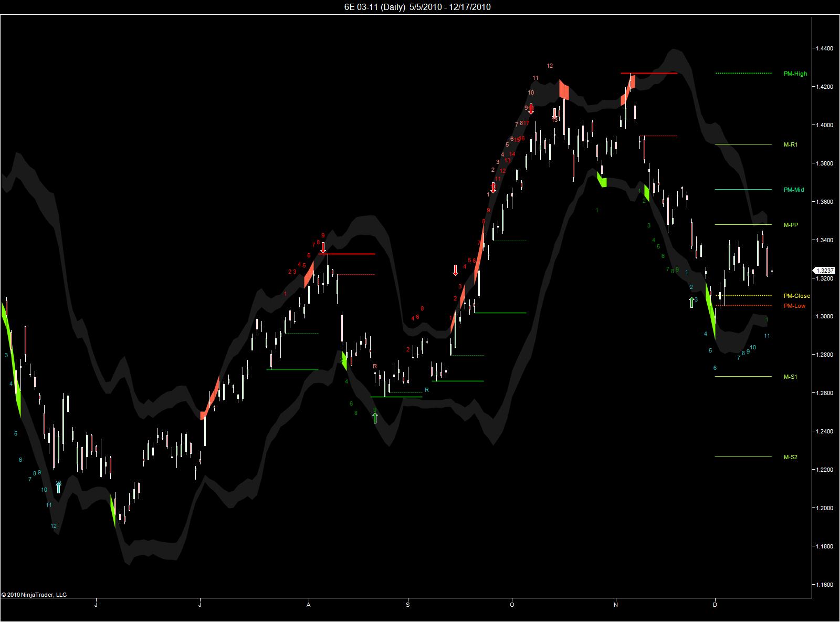The width and height of the screenshot is (840, 622).
Task: Click the 1.3800 price axis value
Action: (x=825, y=163)
